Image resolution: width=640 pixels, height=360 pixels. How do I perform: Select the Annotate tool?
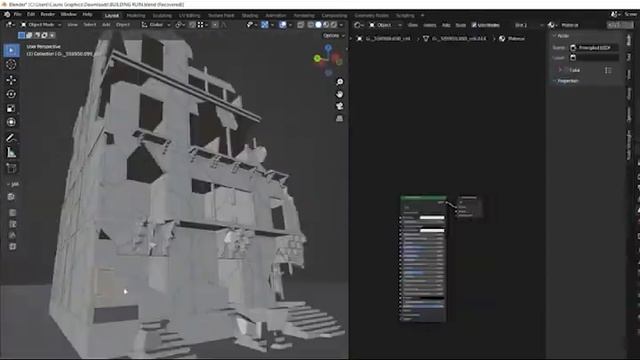coord(11,138)
